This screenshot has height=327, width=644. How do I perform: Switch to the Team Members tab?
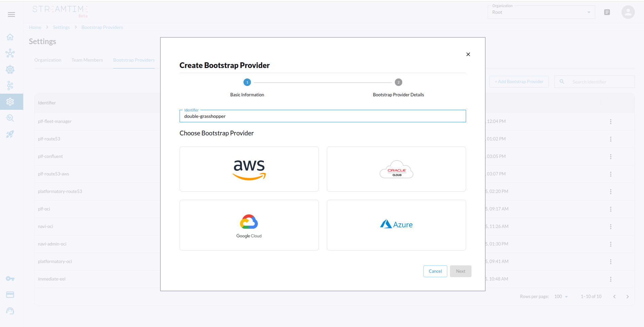pos(87,60)
